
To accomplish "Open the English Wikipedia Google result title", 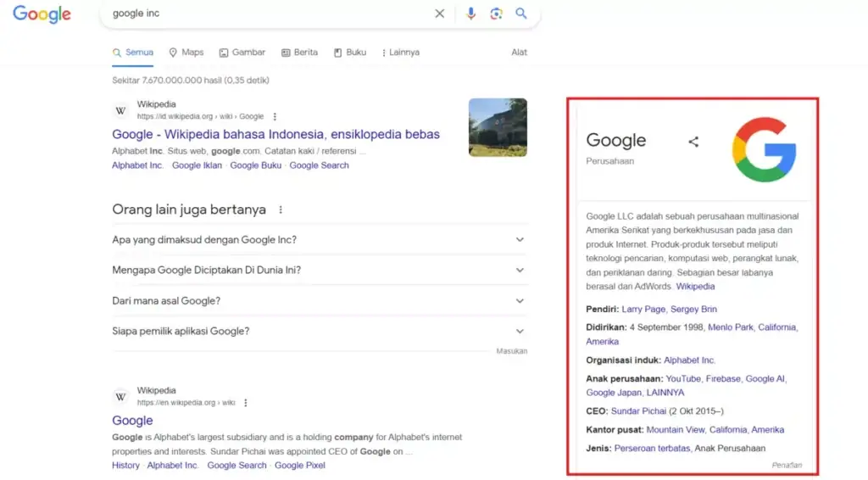I will pyautogui.click(x=132, y=420).
